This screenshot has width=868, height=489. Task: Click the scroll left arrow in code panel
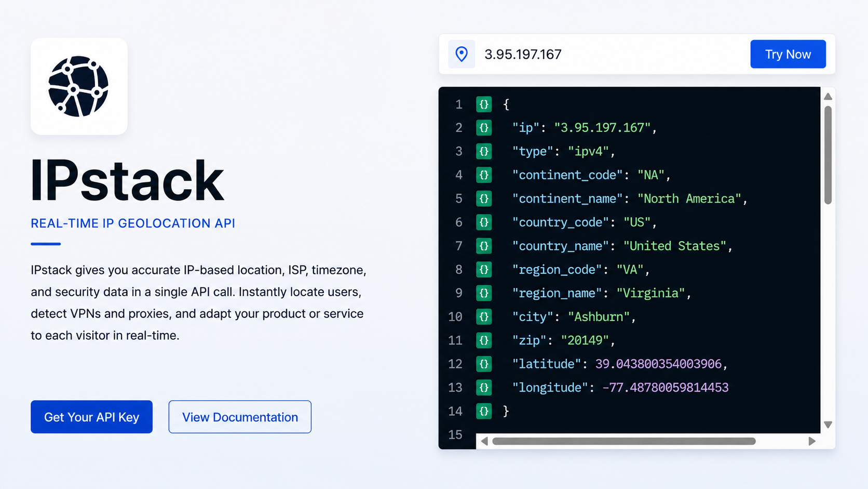(x=484, y=441)
